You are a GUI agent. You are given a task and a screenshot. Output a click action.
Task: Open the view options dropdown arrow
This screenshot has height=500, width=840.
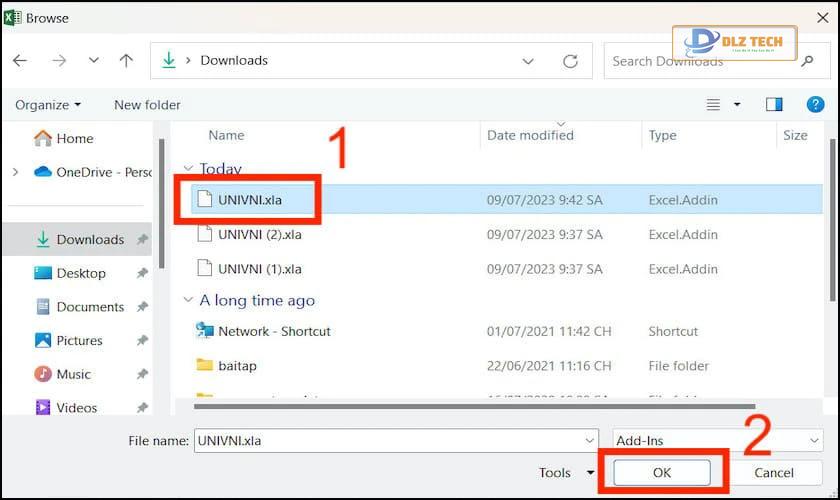click(x=737, y=104)
